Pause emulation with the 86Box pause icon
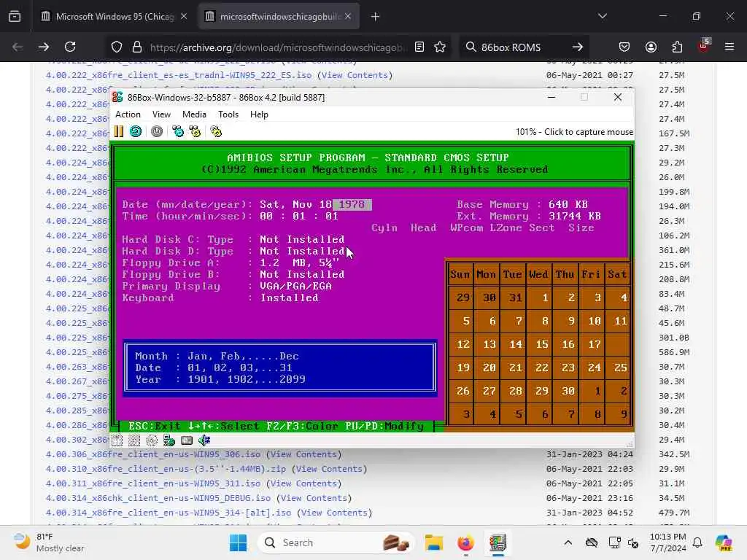 pos(119,131)
